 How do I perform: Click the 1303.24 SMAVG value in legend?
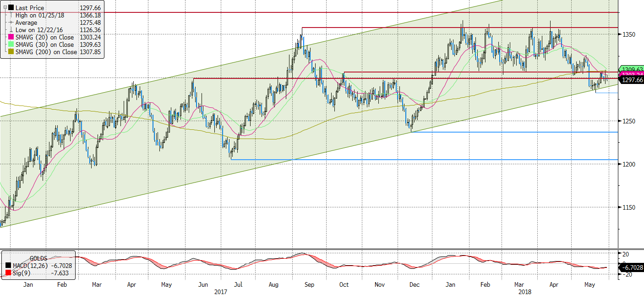90,37
